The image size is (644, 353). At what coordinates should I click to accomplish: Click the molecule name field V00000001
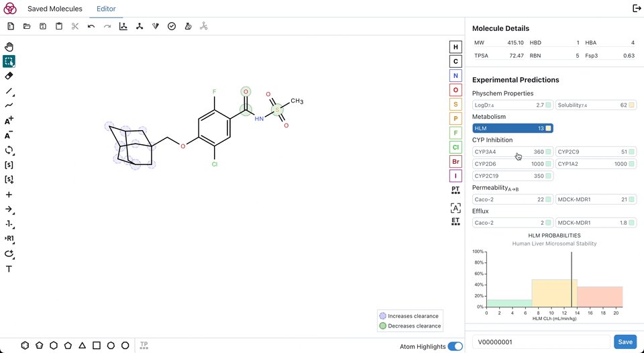pyautogui.click(x=541, y=342)
